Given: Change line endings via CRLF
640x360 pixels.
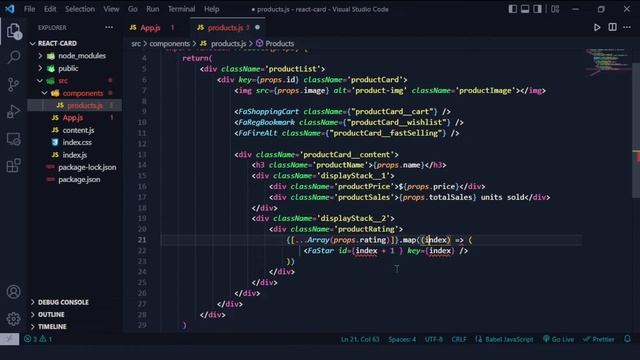Looking at the screenshot, I should [x=459, y=339].
